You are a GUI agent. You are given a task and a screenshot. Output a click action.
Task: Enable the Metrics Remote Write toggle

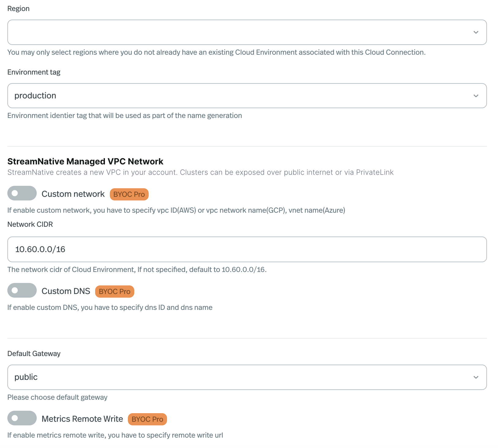tap(22, 418)
